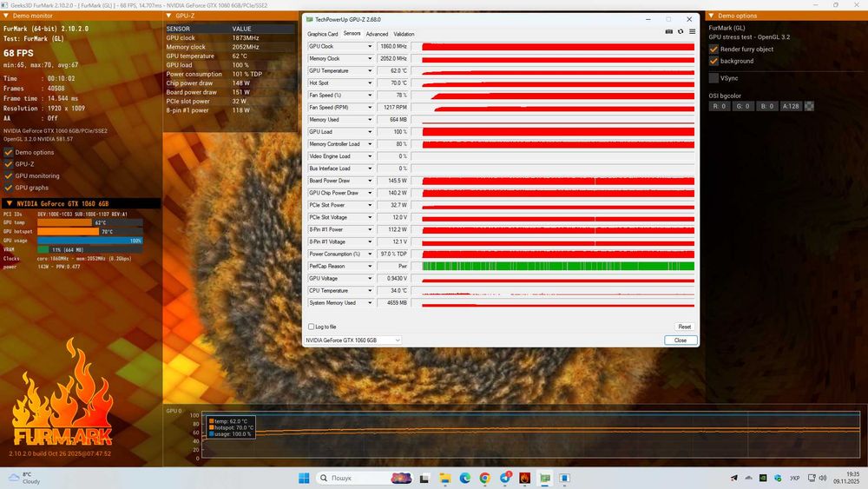The width and height of the screenshot is (868, 489).
Task: Click the Power Consumption value 97.0 % TDP
Action: [393, 254]
